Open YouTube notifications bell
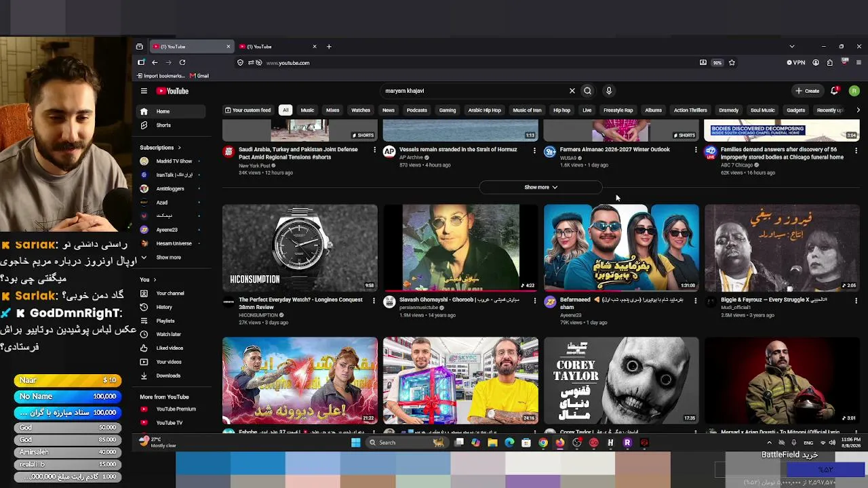The width and height of the screenshot is (868, 488). [835, 91]
